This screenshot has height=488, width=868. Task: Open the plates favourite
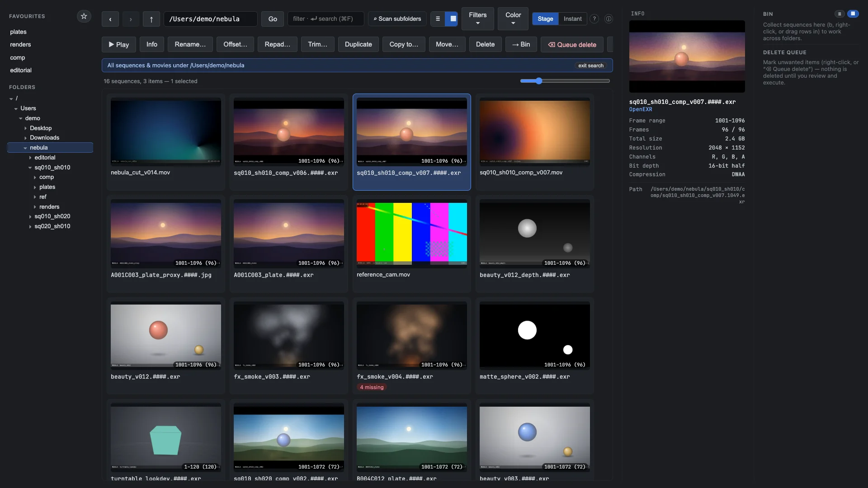pyautogui.click(x=18, y=32)
